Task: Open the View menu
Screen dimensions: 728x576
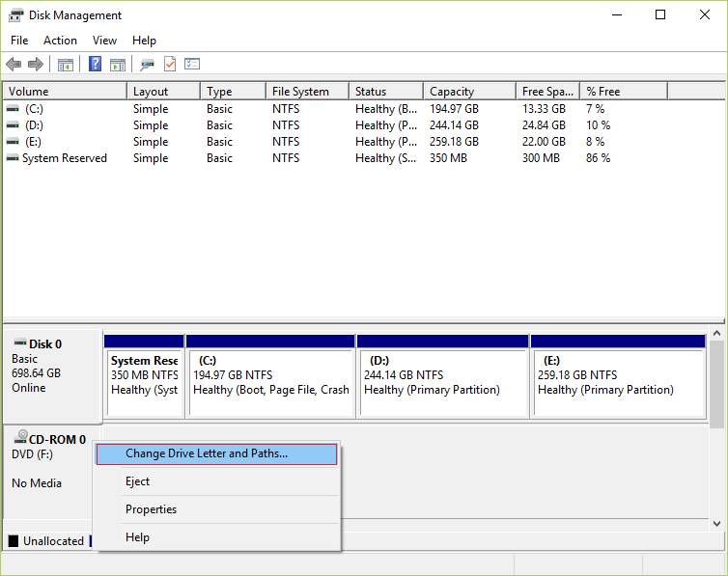Action: 104,41
